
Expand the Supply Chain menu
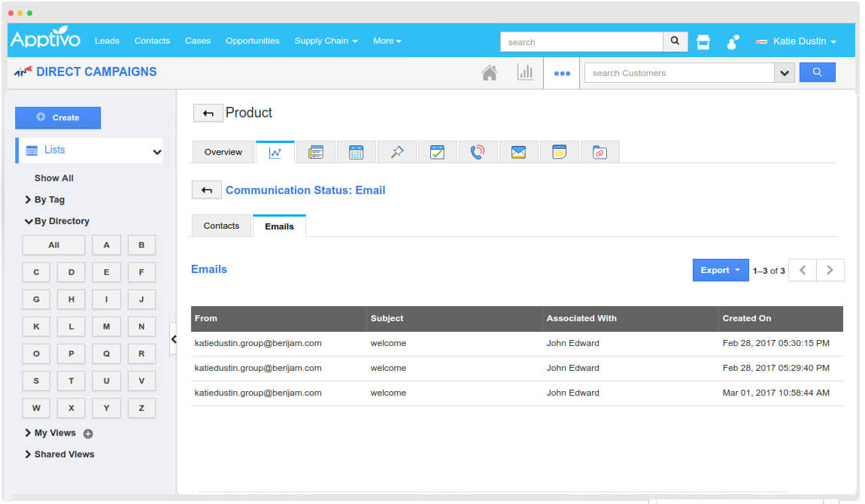326,41
